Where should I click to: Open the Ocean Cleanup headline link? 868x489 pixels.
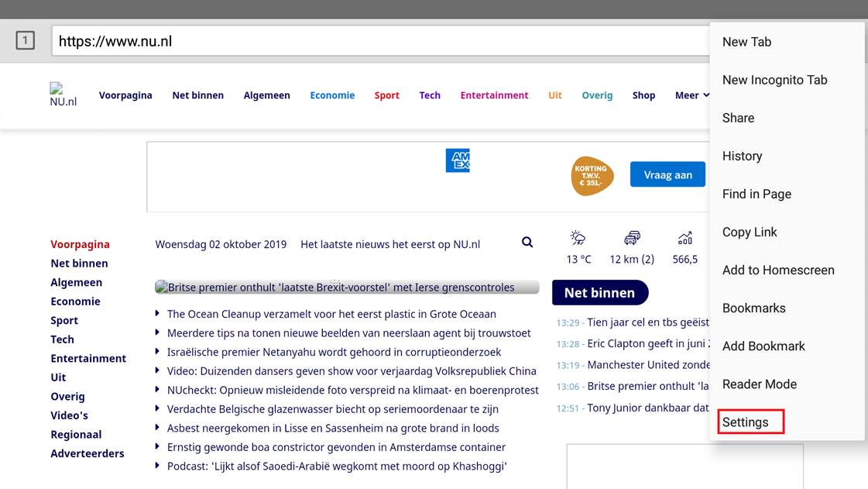click(x=331, y=314)
